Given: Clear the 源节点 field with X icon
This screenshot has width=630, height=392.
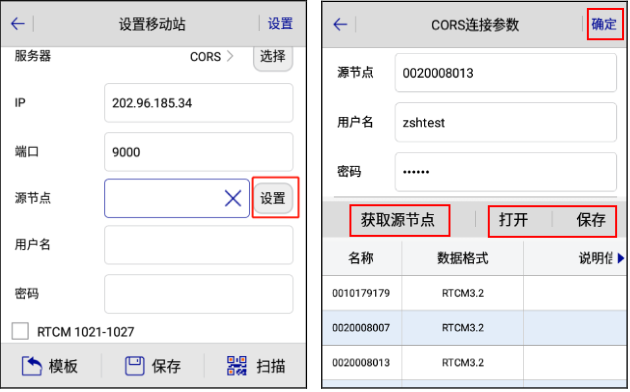Looking at the screenshot, I should click(233, 198).
